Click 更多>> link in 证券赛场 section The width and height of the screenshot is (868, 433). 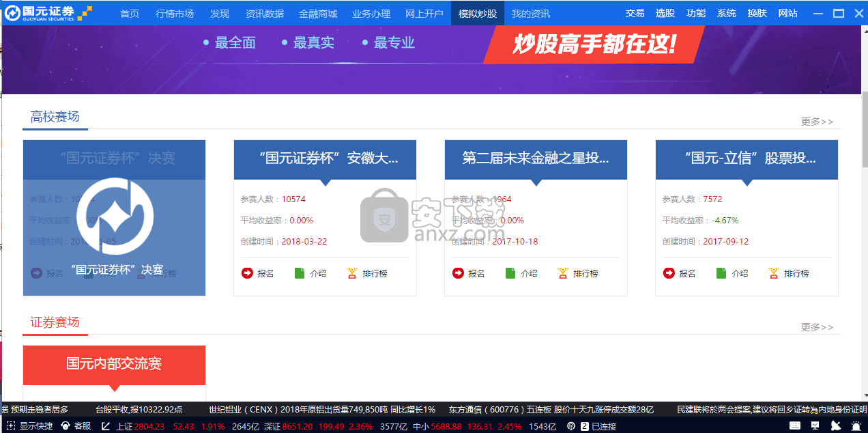[x=817, y=327]
